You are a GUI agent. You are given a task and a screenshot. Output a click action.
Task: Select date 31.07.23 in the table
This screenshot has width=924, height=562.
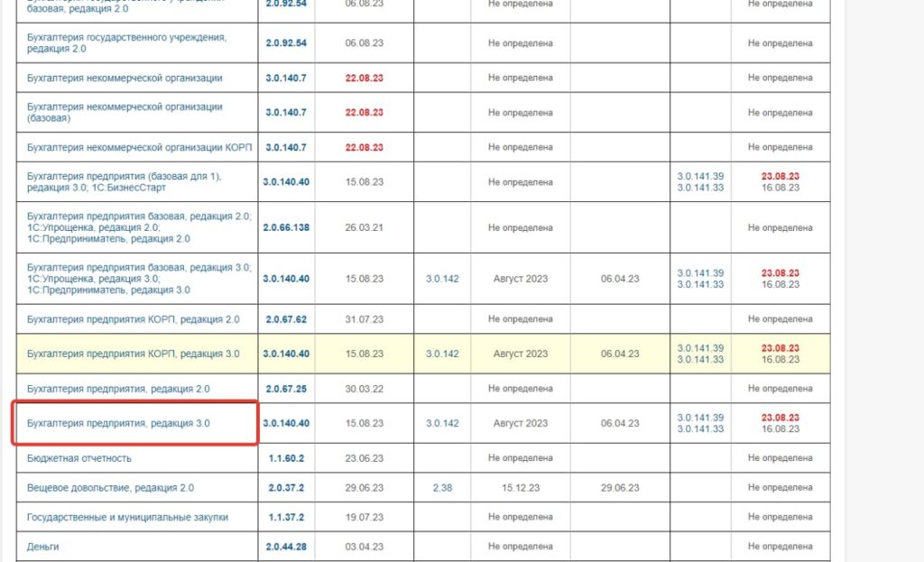pos(365,319)
